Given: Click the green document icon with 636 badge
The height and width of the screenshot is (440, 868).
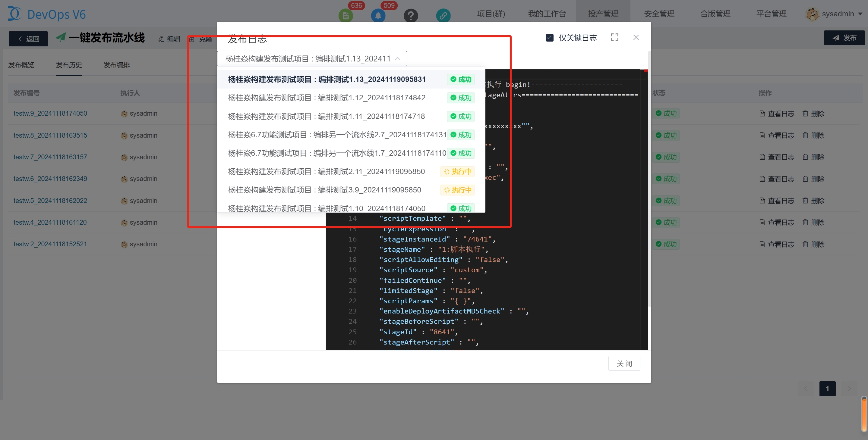Looking at the screenshot, I should pyautogui.click(x=346, y=15).
